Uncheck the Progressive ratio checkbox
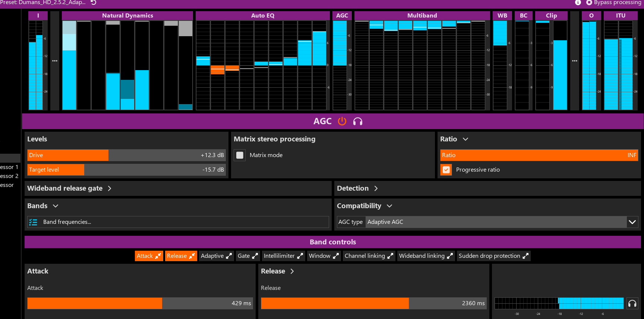 (x=446, y=170)
